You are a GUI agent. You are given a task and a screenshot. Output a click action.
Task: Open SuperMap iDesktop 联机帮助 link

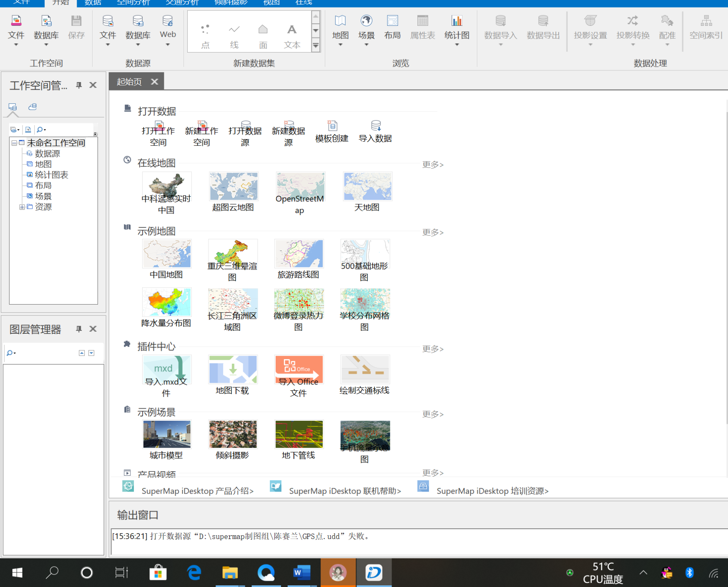[x=345, y=491]
